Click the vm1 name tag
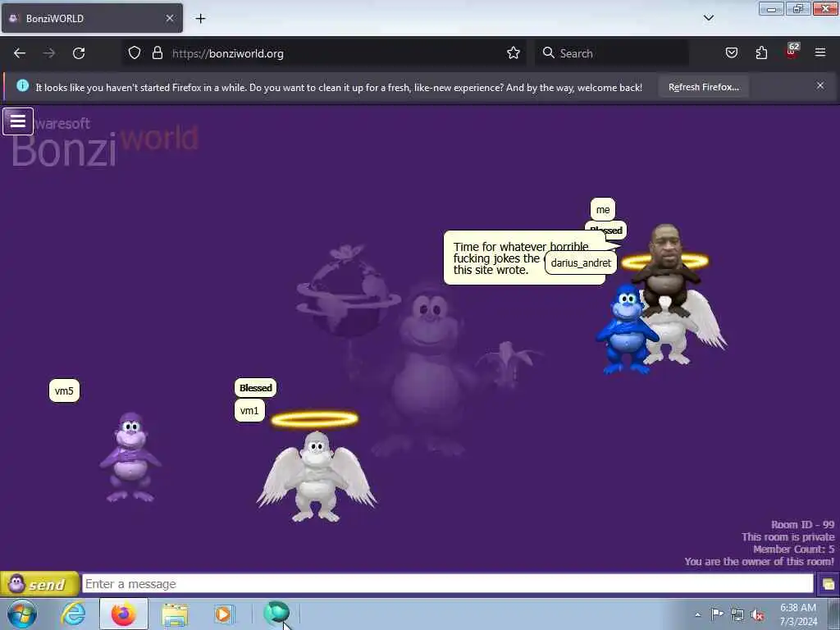This screenshot has width=840, height=630. pos(249,410)
